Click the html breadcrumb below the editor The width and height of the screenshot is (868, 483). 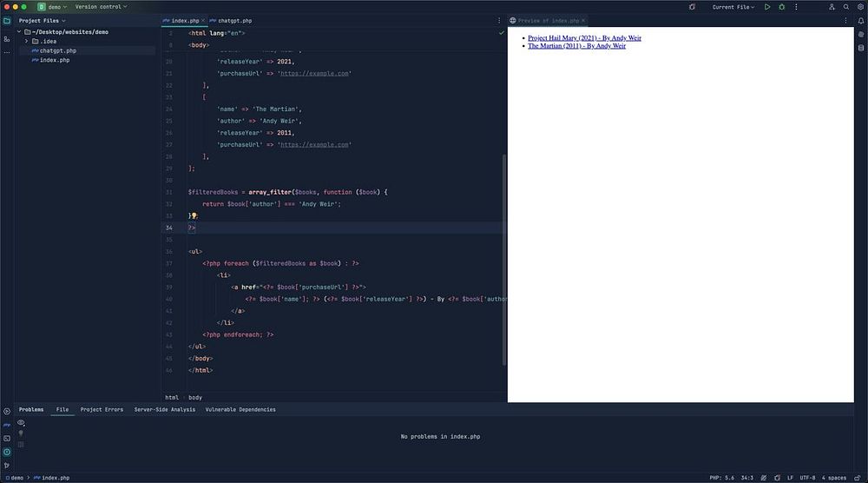[x=172, y=397]
